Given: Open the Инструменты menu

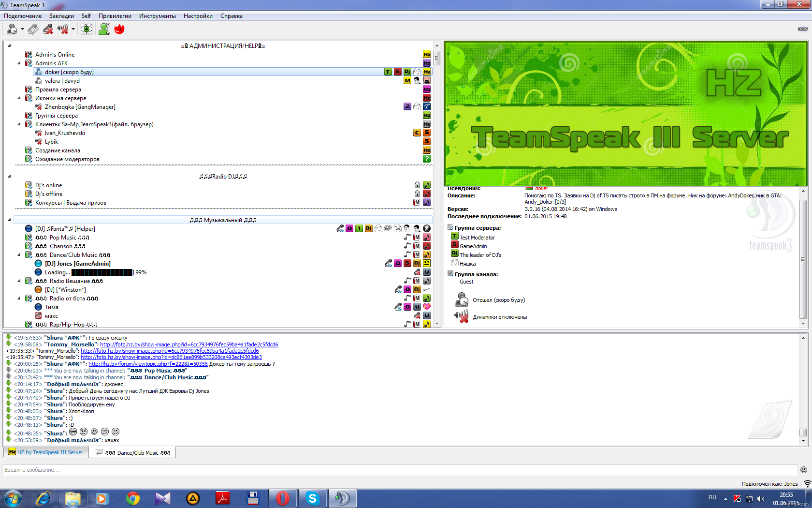Looking at the screenshot, I should coord(158,16).
